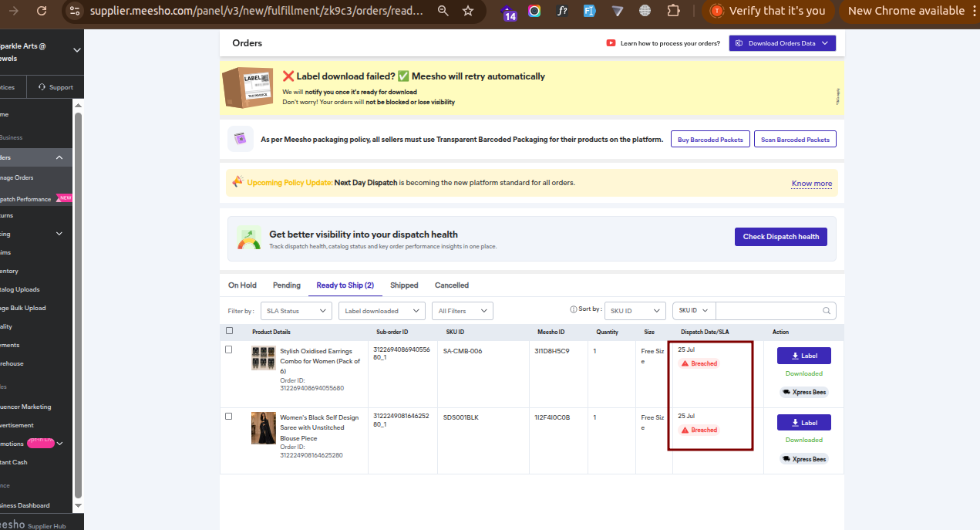Open Chrome three-dot menu
980x530 pixels.
975,11
